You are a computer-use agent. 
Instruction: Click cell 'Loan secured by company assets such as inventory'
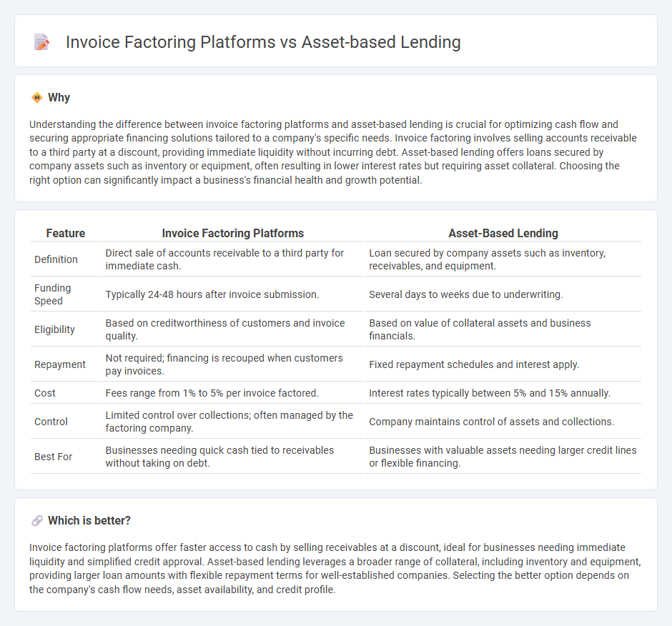click(x=503, y=259)
